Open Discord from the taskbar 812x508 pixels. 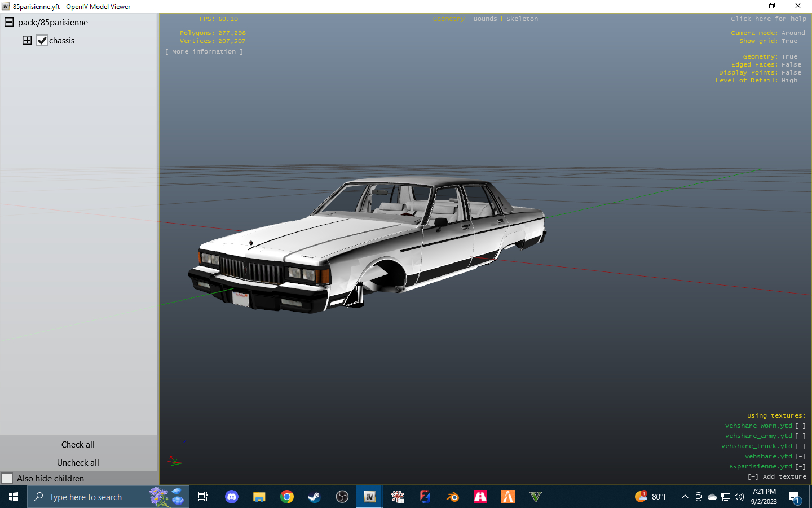coord(232,497)
